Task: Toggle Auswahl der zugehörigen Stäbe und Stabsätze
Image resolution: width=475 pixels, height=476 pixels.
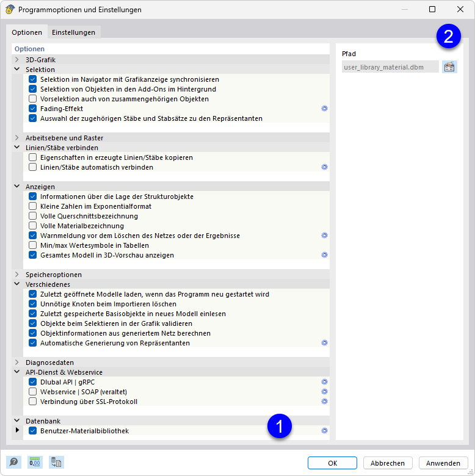Action: click(32, 118)
